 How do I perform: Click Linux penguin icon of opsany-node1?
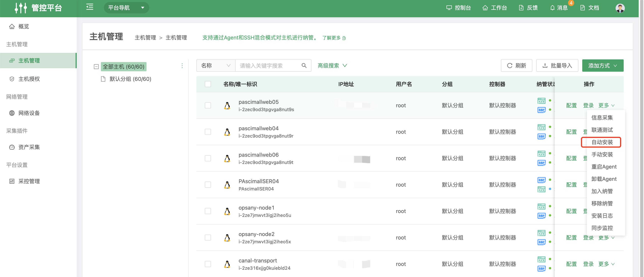tap(227, 211)
